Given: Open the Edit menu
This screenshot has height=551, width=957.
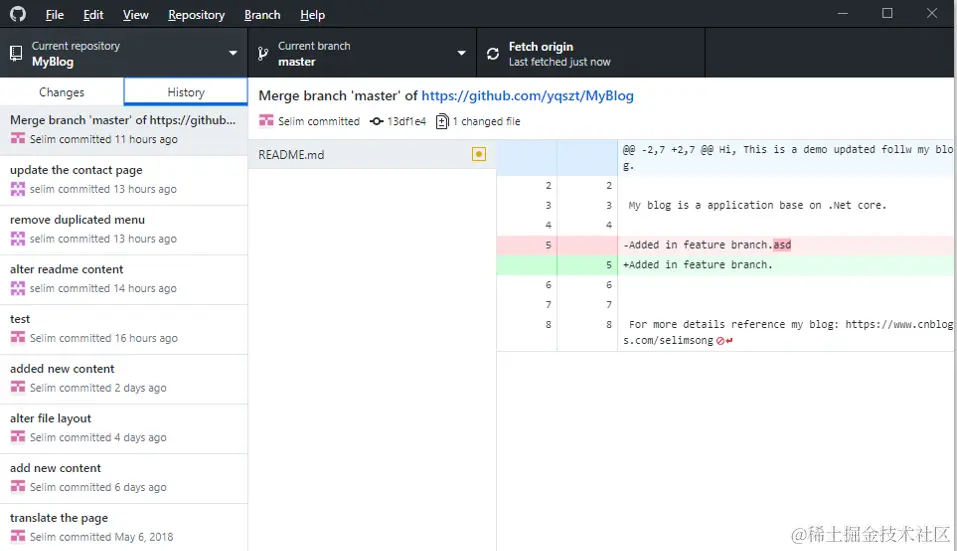Looking at the screenshot, I should coord(93,15).
